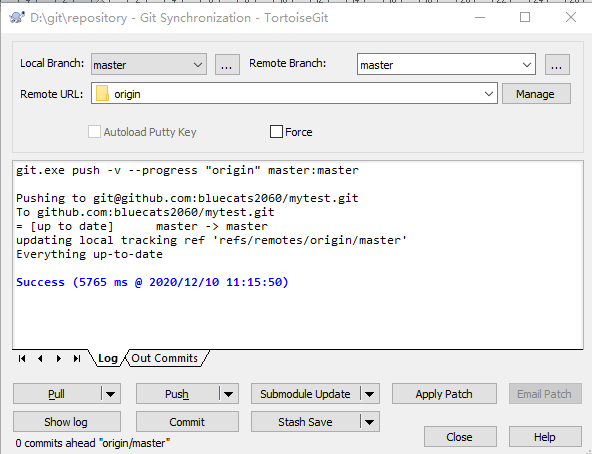Click the previous tab arrow icon
This screenshot has height=454, width=592.
[x=40, y=358]
